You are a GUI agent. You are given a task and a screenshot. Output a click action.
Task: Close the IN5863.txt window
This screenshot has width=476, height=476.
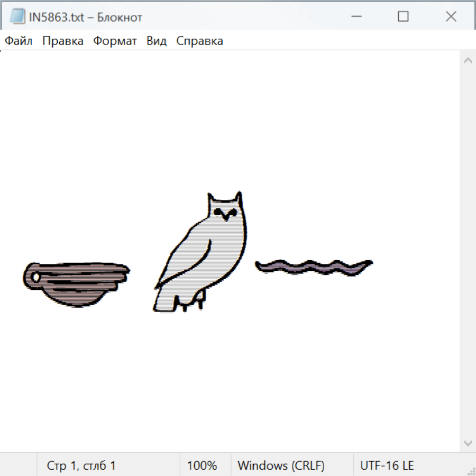coord(451,17)
